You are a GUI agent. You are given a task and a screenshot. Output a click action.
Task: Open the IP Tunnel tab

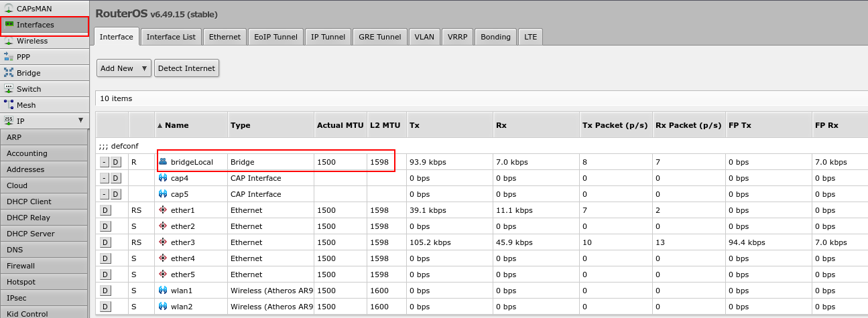click(x=328, y=37)
